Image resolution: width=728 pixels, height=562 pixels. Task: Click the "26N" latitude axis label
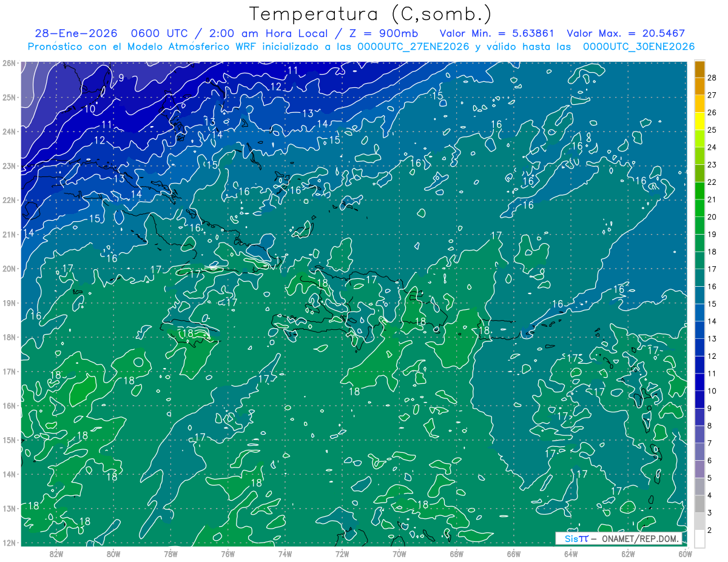tap(9, 63)
